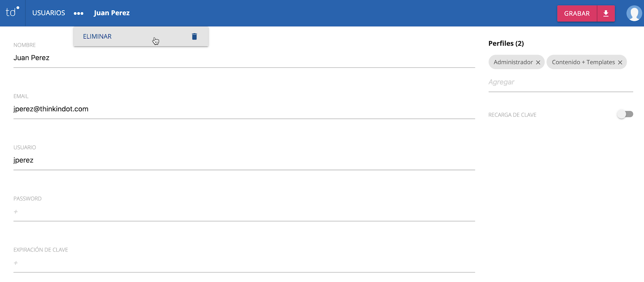Click the td logo icon
Viewport: 644px width, 282px height.
(12, 12)
